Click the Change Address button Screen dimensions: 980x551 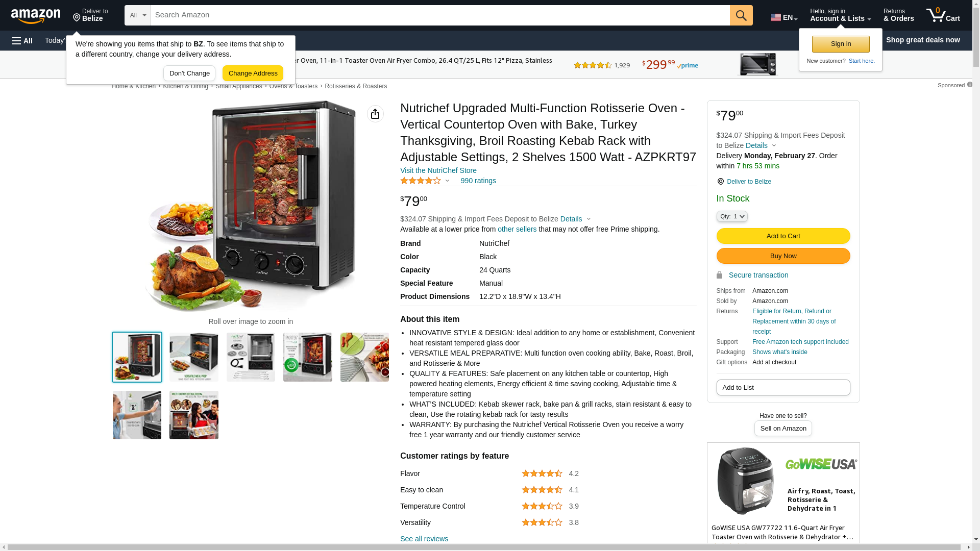pyautogui.click(x=253, y=73)
